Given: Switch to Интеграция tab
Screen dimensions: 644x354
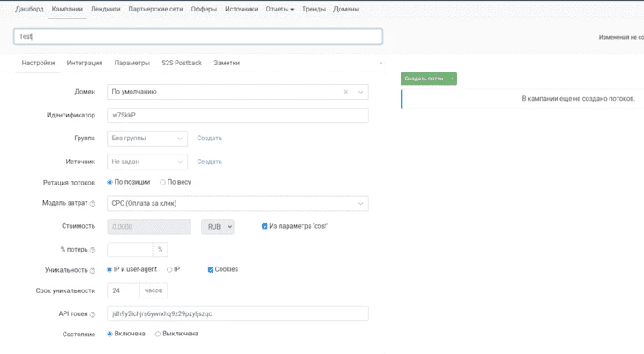Looking at the screenshot, I should tap(85, 63).
